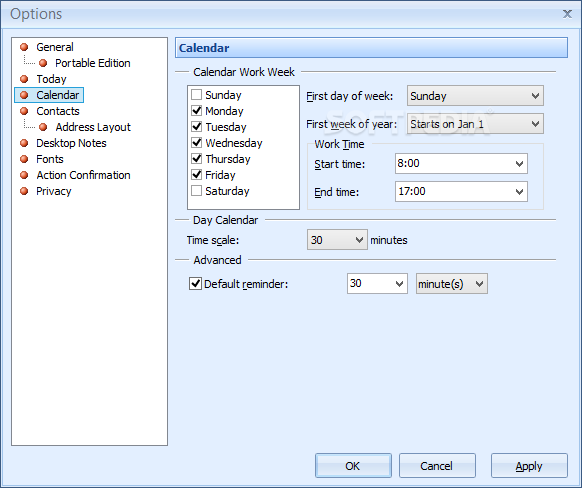Select Today in the options tree
The width and height of the screenshot is (582, 488).
tap(51, 79)
